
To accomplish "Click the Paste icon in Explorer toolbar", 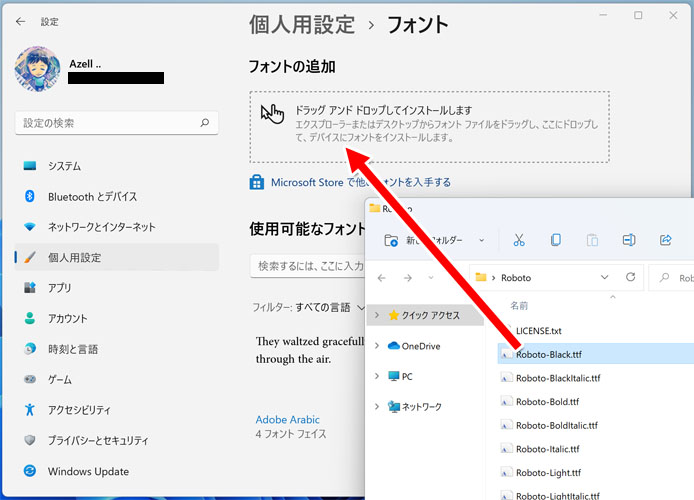I will pyautogui.click(x=592, y=240).
